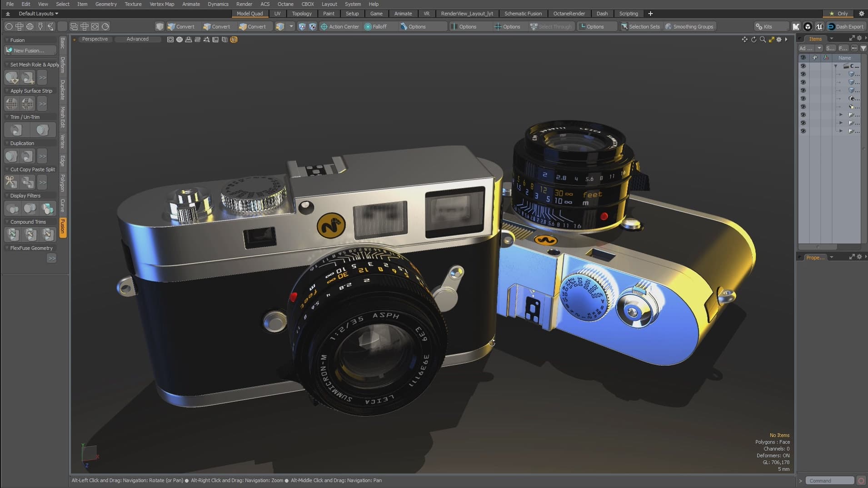The width and height of the screenshot is (868, 488).
Task: Open the Perspective view dropdown
Action: [x=95, y=39]
